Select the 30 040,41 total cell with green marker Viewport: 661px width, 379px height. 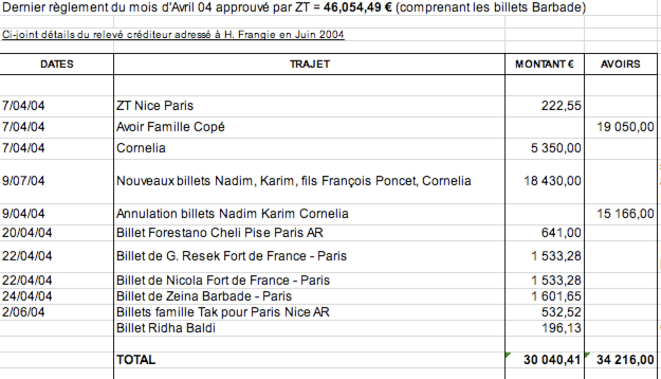tap(544, 360)
